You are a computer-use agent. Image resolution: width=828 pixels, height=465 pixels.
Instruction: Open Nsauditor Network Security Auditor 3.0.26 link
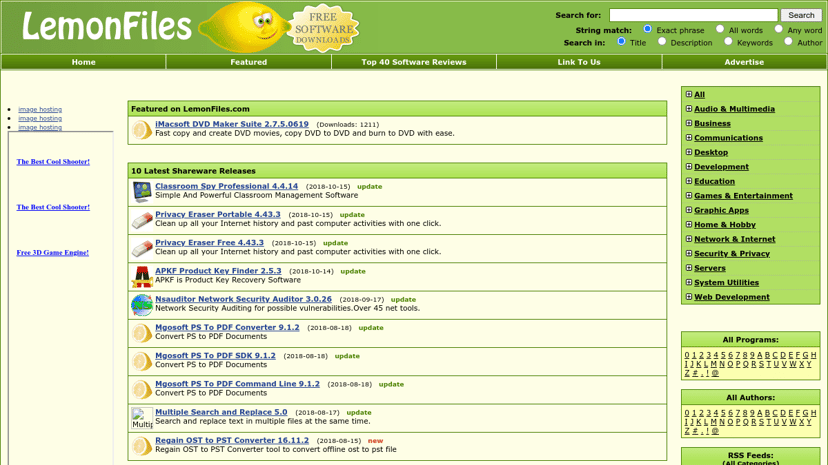(x=243, y=299)
